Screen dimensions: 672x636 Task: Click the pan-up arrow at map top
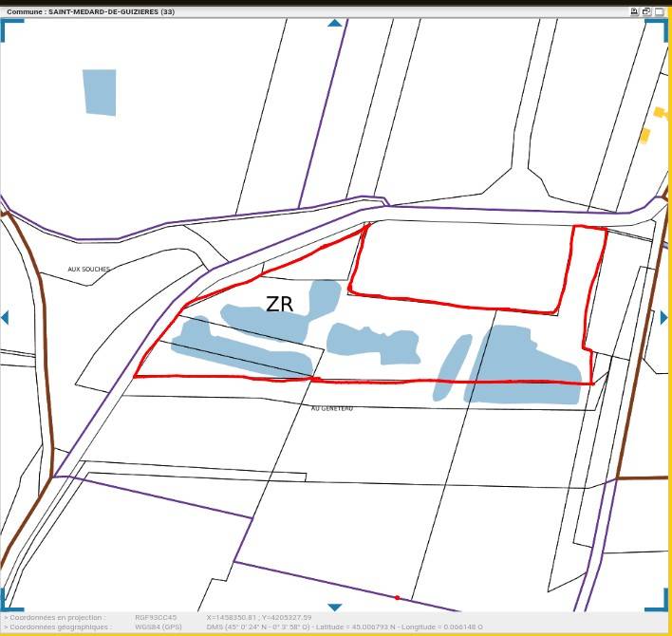334,23
